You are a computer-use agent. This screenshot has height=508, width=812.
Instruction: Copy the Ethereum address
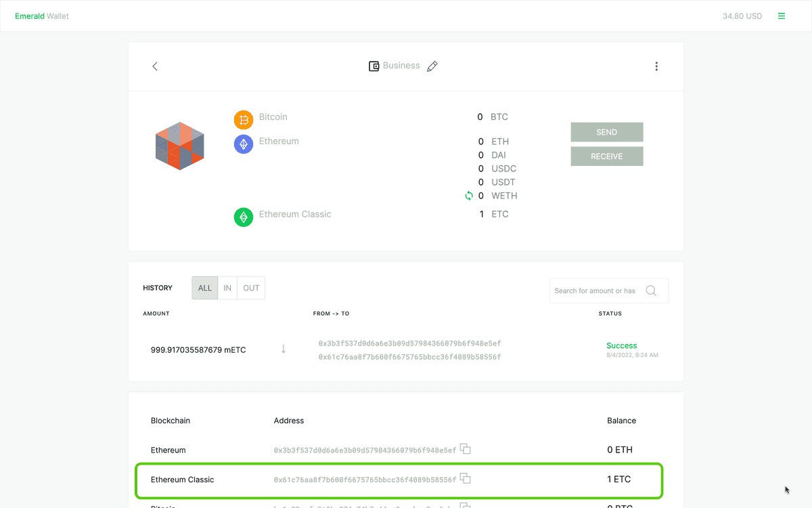tap(466, 448)
